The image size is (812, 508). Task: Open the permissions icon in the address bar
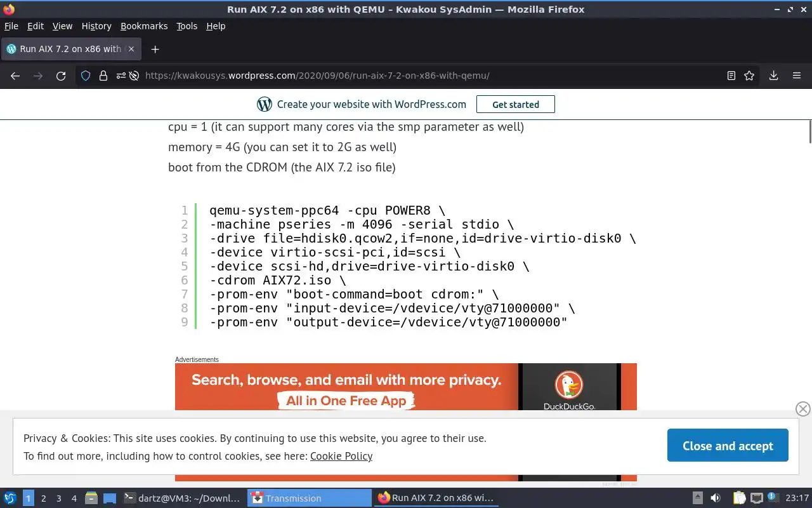[121, 76]
